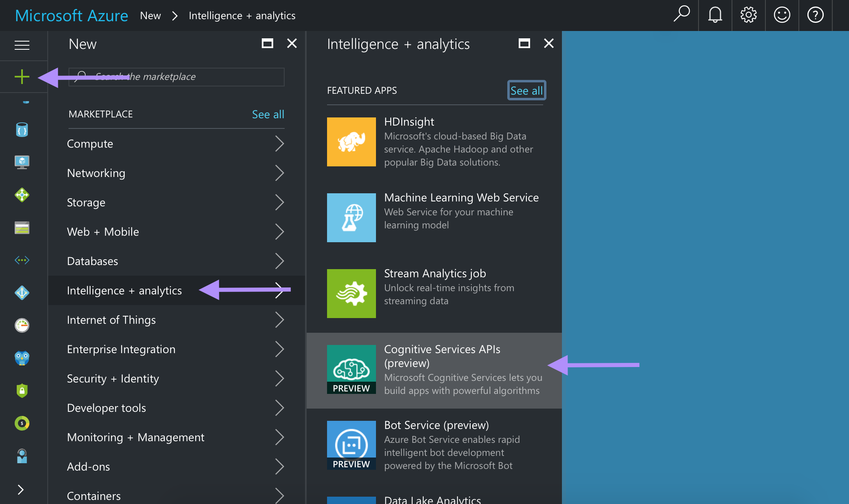849x504 pixels.
Task: Open the help question mark icon
Action: (815, 15)
